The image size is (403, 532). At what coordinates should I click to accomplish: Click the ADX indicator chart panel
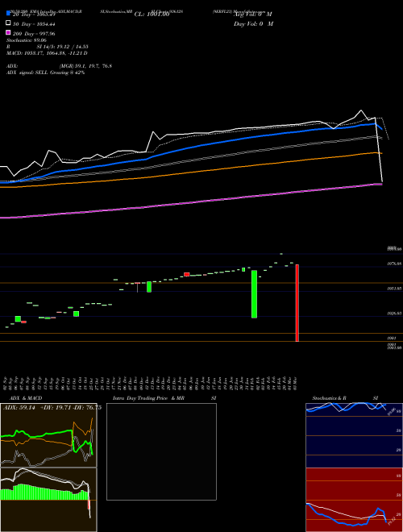coord(48,435)
